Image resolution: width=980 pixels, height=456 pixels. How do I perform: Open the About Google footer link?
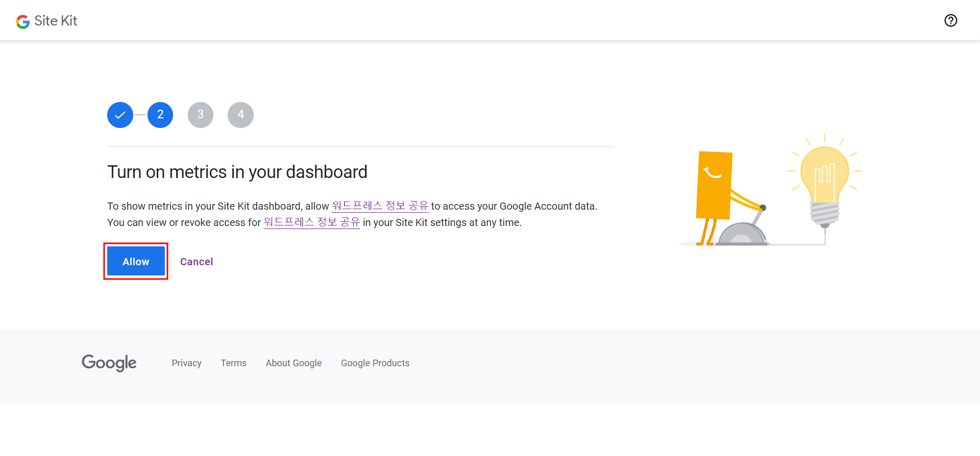[293, 363]
